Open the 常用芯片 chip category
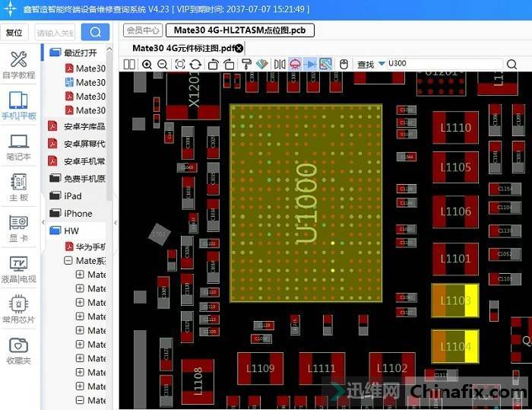This screenshot has width=532, height=410. pos(18,310)
